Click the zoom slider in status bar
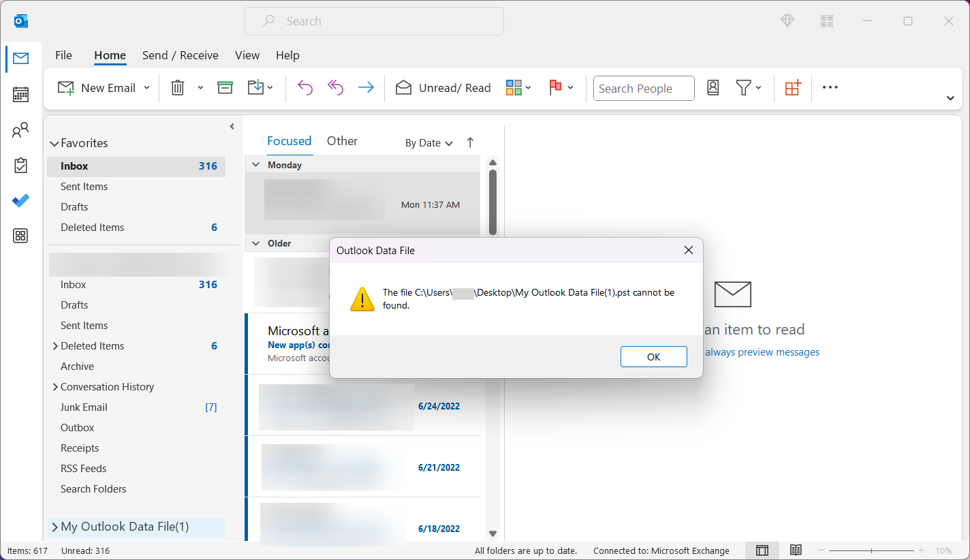Screen dimensions: 970x560 pos(871,550)
